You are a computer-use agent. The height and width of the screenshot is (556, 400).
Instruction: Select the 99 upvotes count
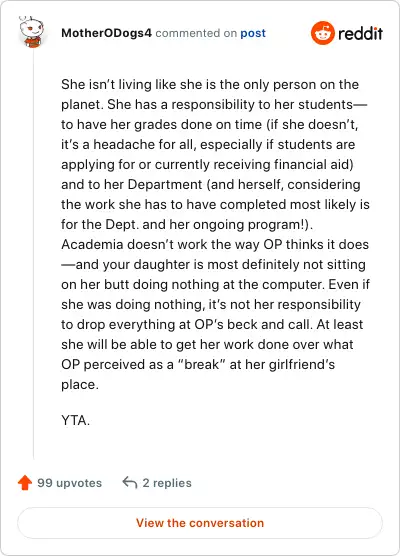tap(70, 483)
